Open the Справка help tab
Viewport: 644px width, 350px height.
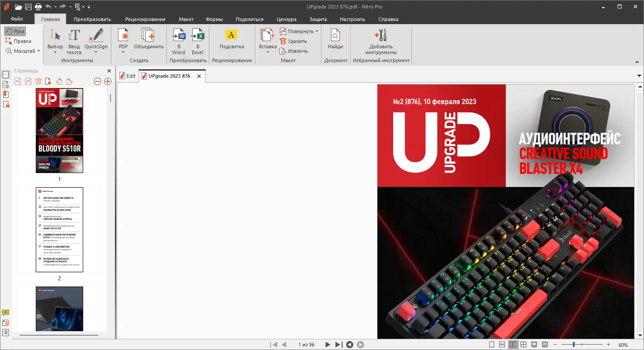pyautogui.click(x=388, y=19)
